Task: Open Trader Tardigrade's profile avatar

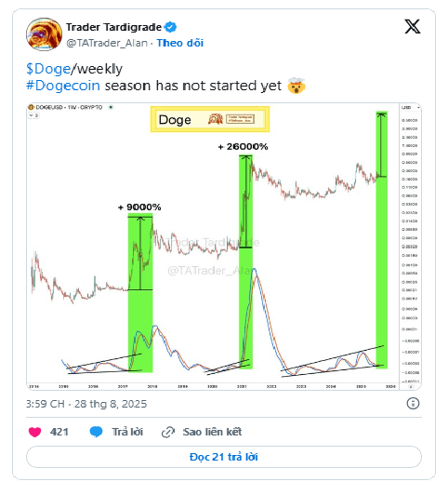Action: click(x=44, y=34)
